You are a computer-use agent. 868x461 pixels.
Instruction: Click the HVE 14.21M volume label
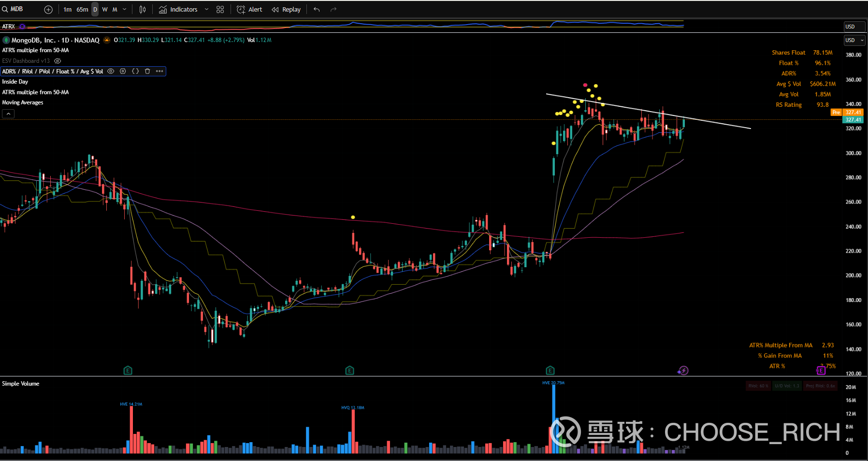(x=131, y=404)
